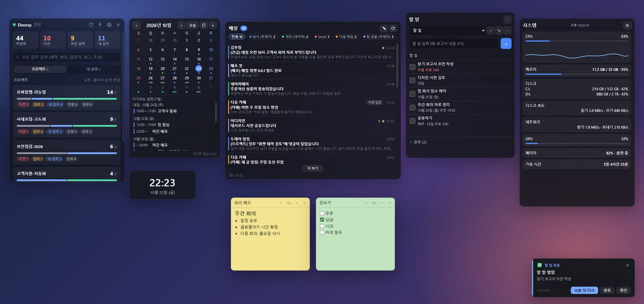
Task: Tick the 커피 원두 checkbox
Action: [x=322, y=232]
